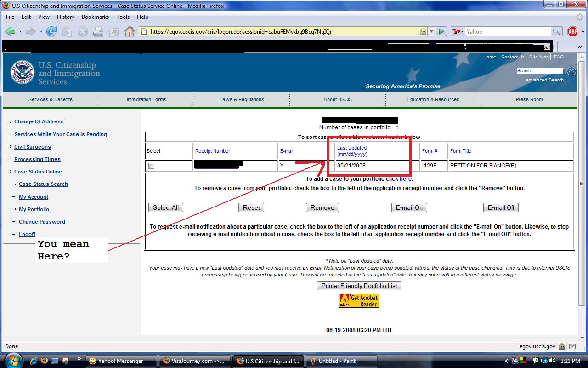Viewport: 588px width, 368px height.
Task: Click the Adblock Plus ABP icon
Action: [x=573, y=31]
